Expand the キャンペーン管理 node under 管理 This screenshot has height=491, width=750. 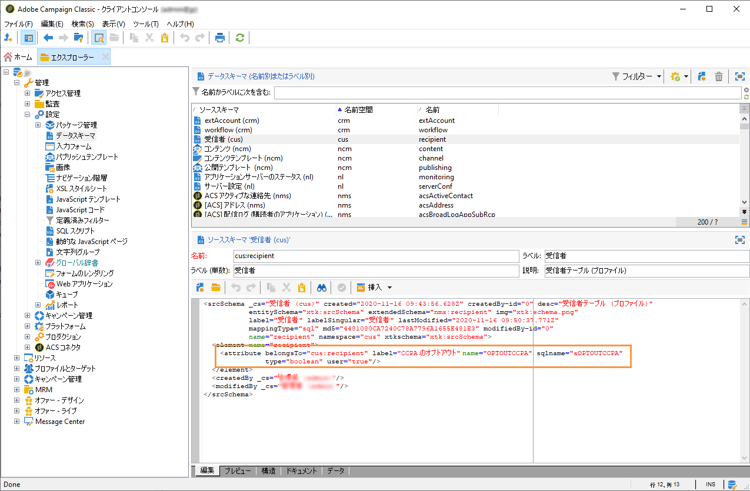[x=27, y=316]
